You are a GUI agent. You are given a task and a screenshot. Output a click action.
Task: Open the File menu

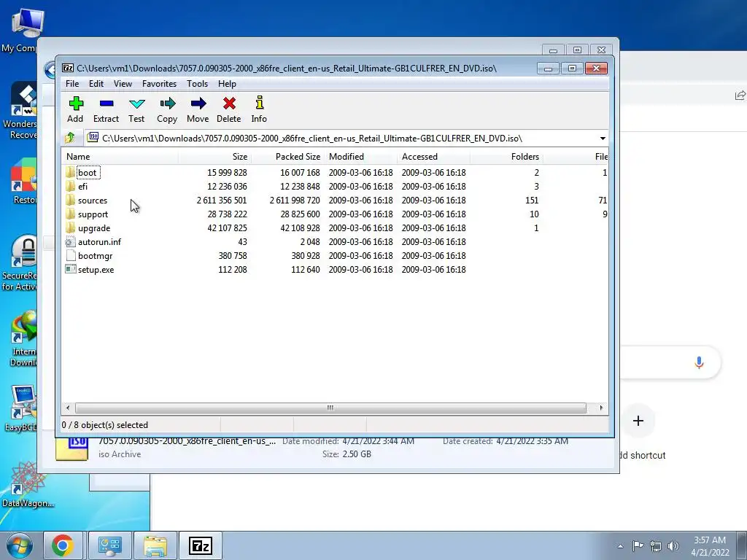[72, 84]
